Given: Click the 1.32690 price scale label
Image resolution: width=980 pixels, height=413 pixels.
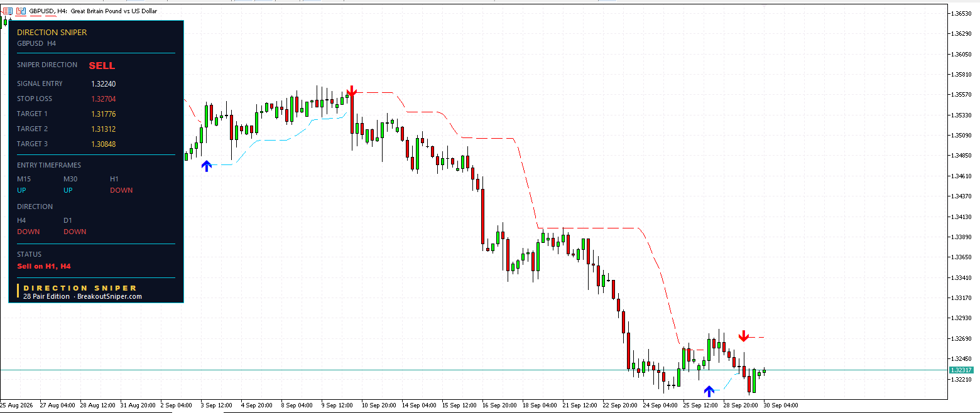Looking at the screenshot, I should click(x=962, y=338).
